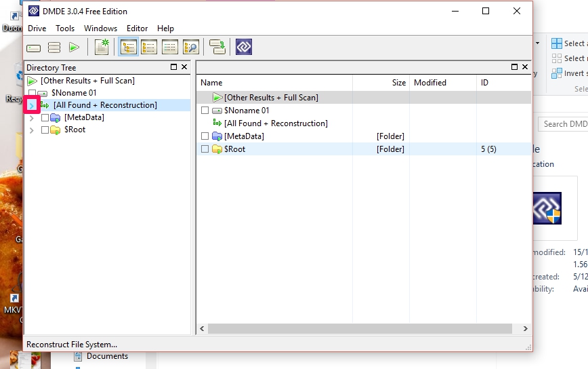Maximize the file list panel

point(515,67)
